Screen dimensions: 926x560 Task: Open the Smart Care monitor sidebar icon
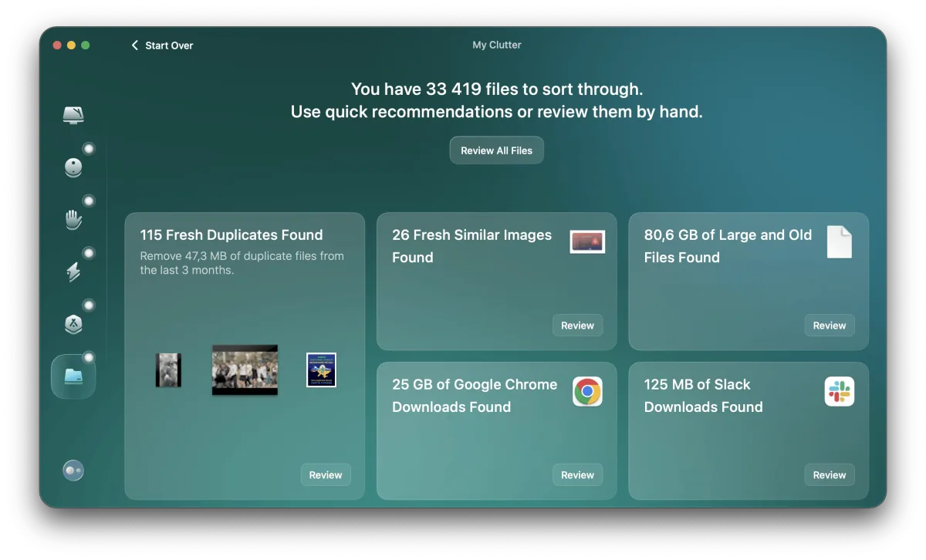pos(73,116)
